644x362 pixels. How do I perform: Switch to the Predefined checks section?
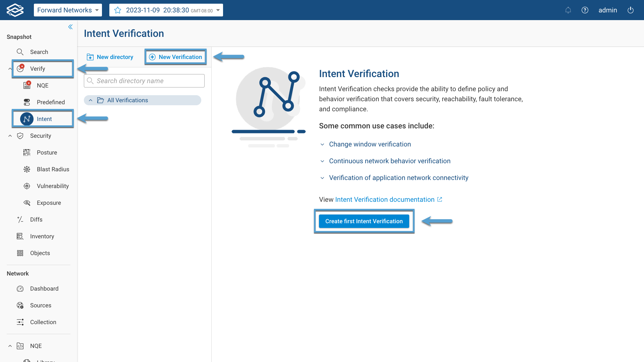(x=51, y=102)
